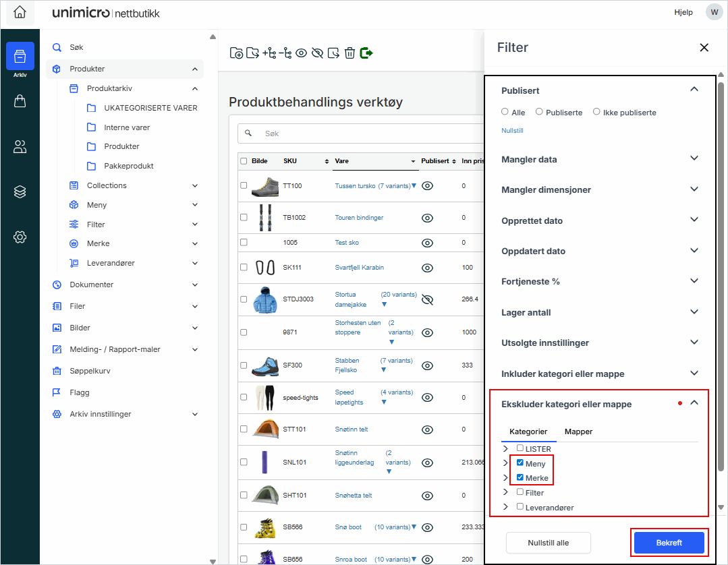Expand Tussen tursko variants arrow
The width and height of the screenshot is (728, 565).
pos(414,186)
